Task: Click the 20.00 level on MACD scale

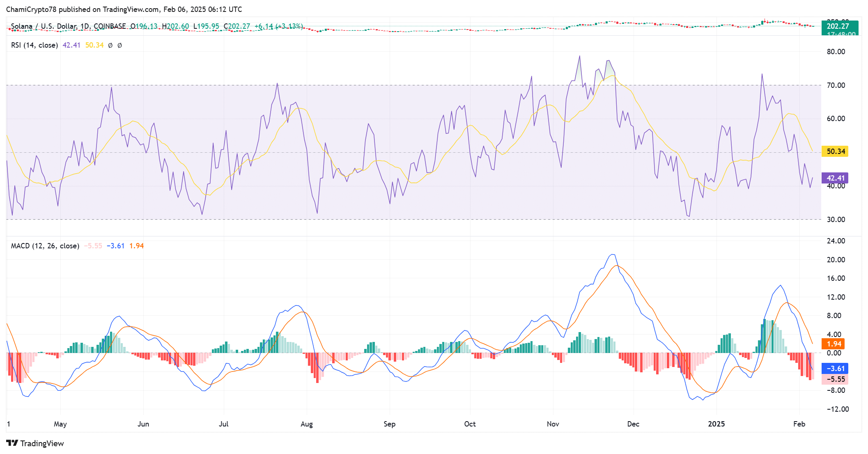Action: pos(836,260)
